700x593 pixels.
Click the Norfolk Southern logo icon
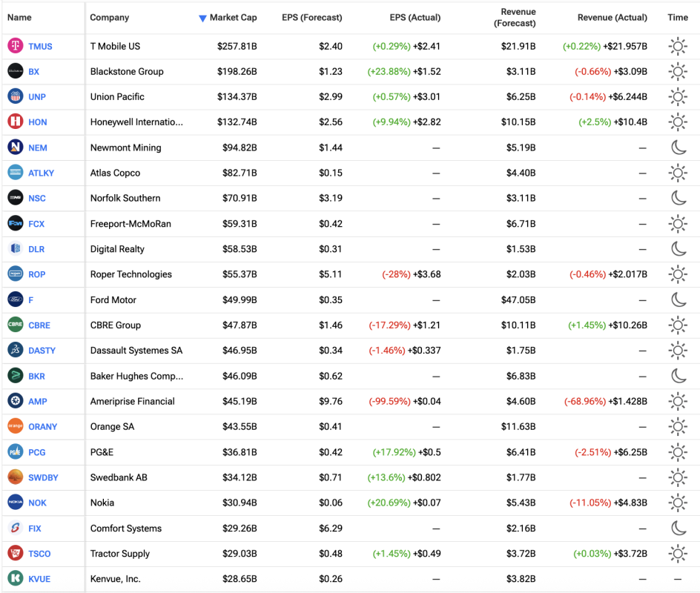point(16,198)
